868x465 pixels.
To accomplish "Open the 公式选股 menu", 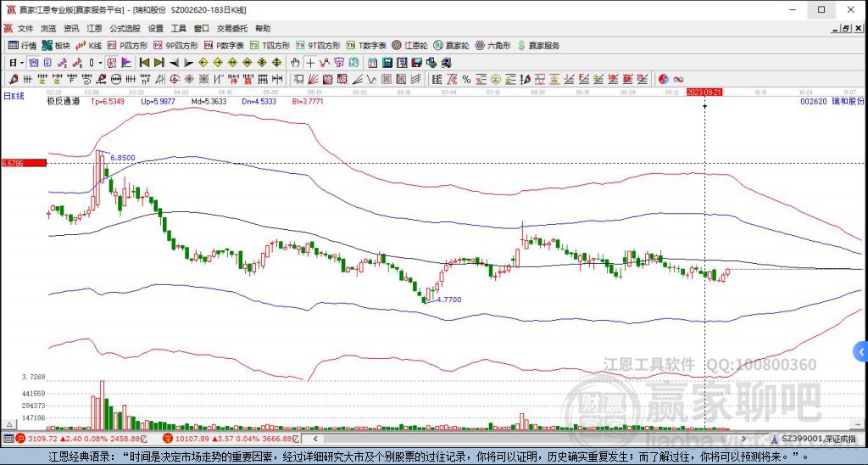I will point(125,28).
